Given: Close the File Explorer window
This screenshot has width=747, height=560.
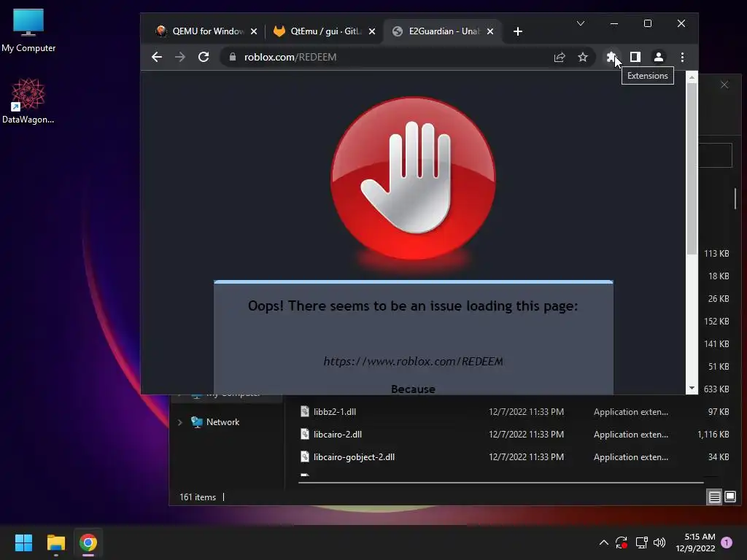Looking at the screenshot, I should [x=724, y=85].
